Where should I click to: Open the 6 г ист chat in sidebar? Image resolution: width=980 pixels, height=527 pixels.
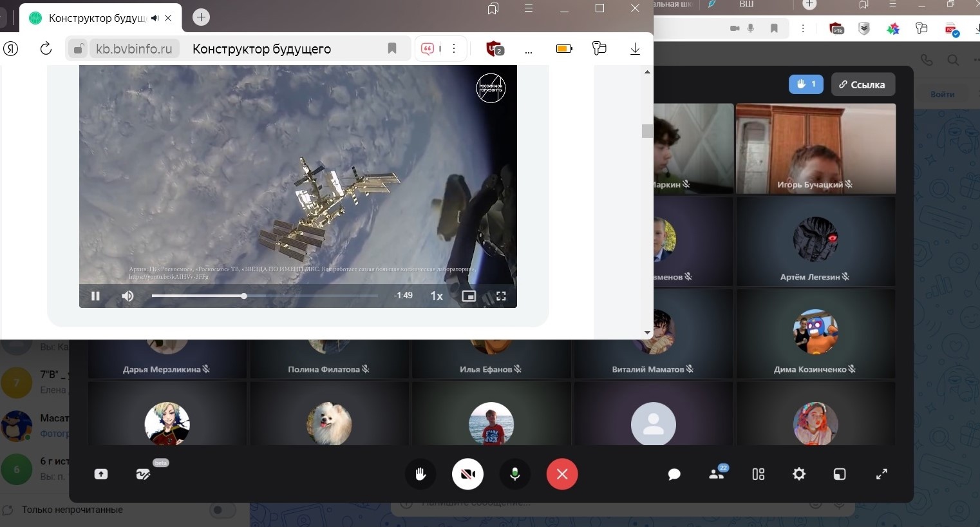point(35,469)
